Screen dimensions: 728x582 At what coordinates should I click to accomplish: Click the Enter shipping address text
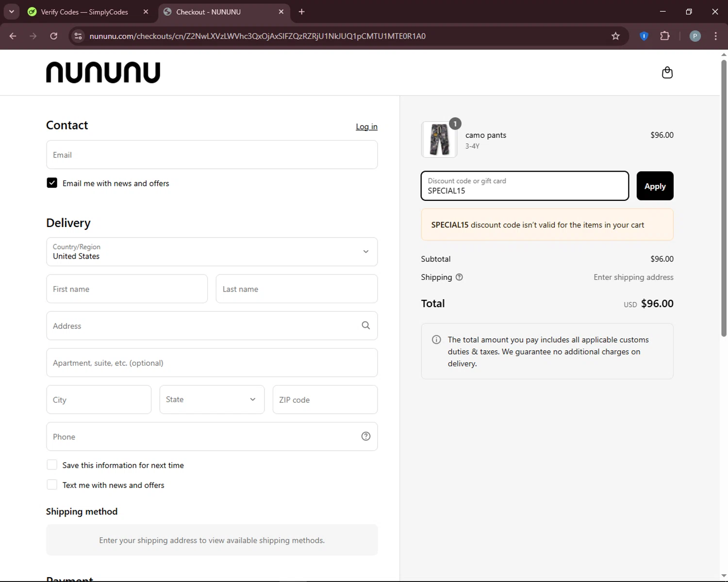(633, 277)
